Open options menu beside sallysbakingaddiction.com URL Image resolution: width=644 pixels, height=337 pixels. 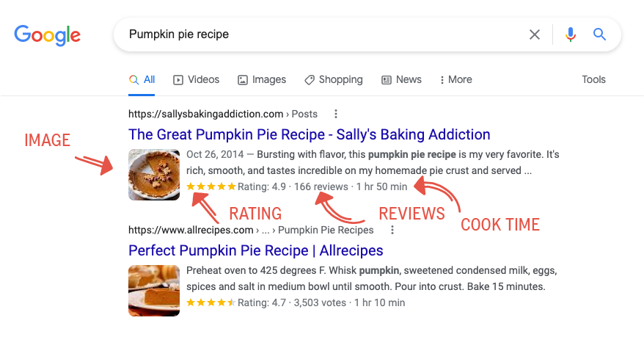pyautogui.click(x=336, y=114)
